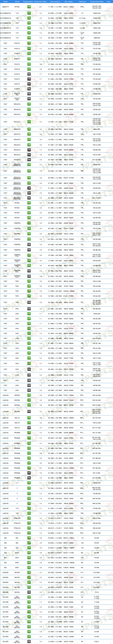Click petrol fuel icon in ABARTH RITMO row

point(29,7)
